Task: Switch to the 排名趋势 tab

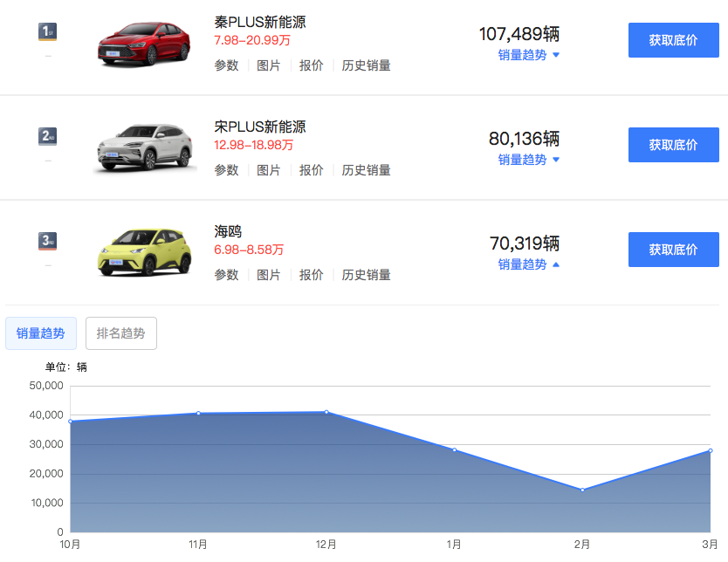Action: [121, 333]
